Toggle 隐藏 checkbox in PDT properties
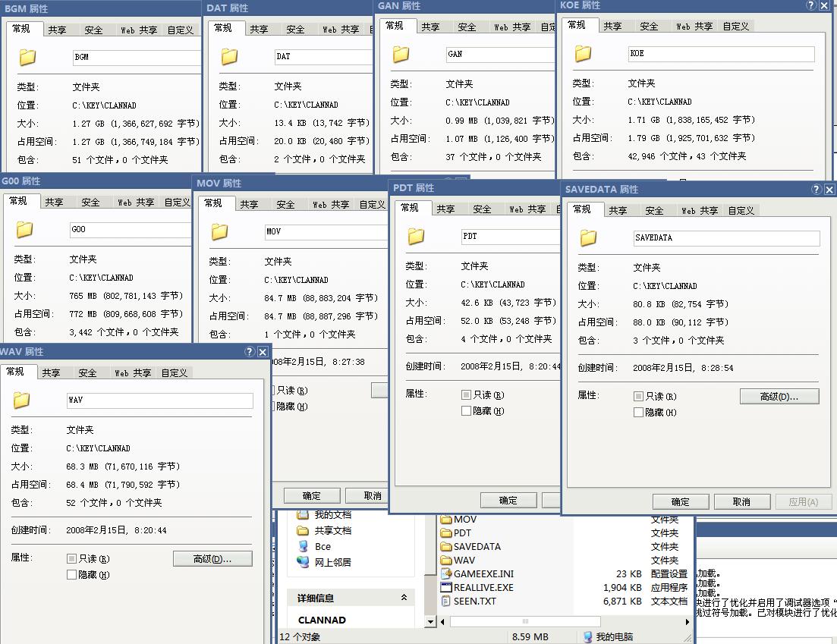837x644 pixels. pyautogui.click(x=466, y=411)
